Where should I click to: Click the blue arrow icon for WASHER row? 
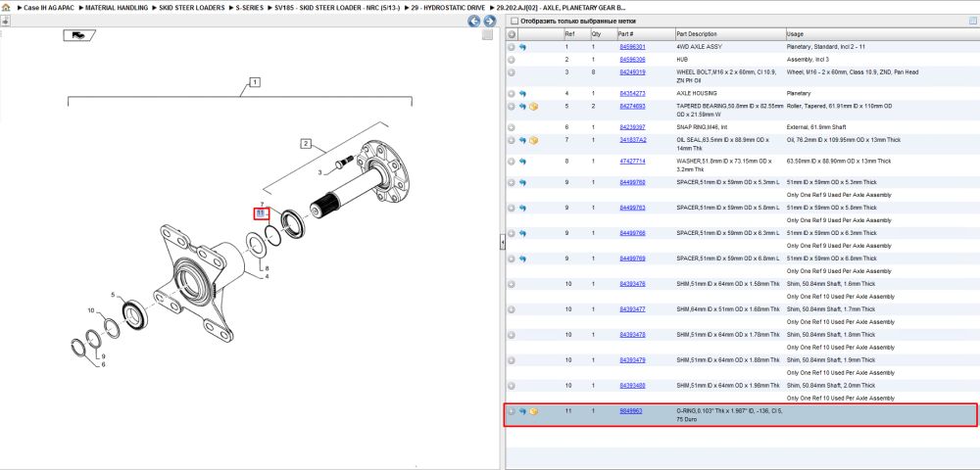coord(522,162)
